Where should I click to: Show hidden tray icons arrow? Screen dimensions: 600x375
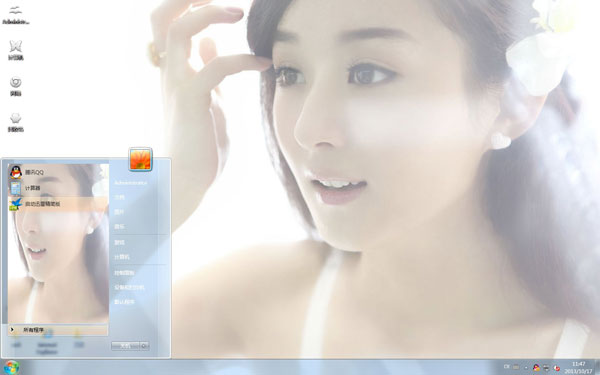(526, 368)
